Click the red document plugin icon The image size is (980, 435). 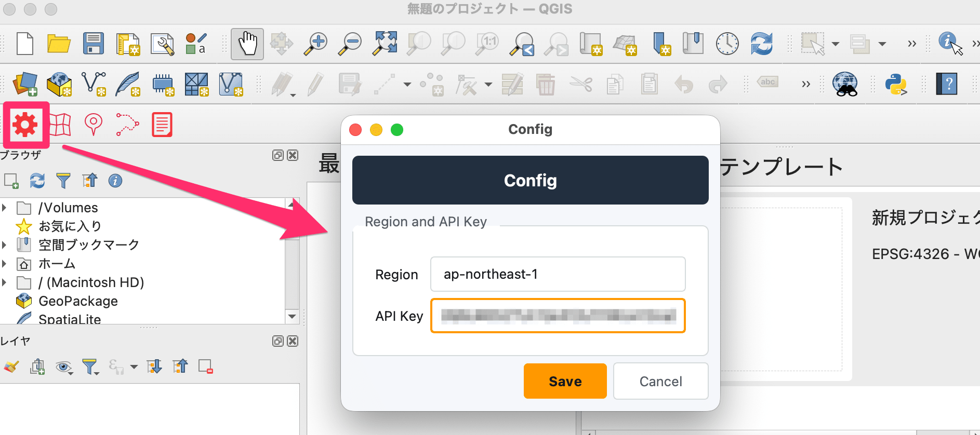coord(162,125)
